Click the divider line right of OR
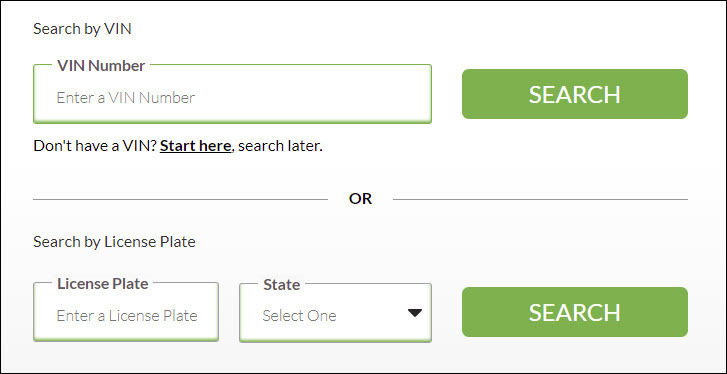 pos(541,200)
